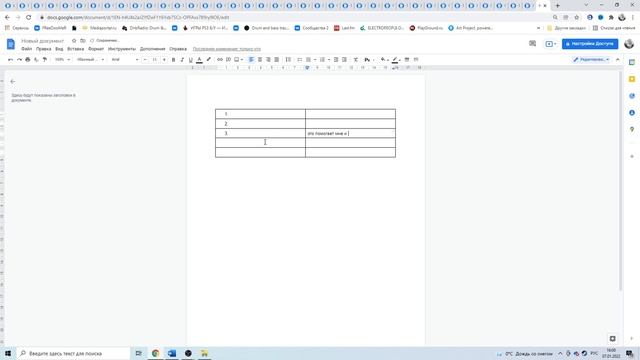Click the Explore button at bottom right
The width and height of the screenshot is (640, 360).
[x=613, y=339]
